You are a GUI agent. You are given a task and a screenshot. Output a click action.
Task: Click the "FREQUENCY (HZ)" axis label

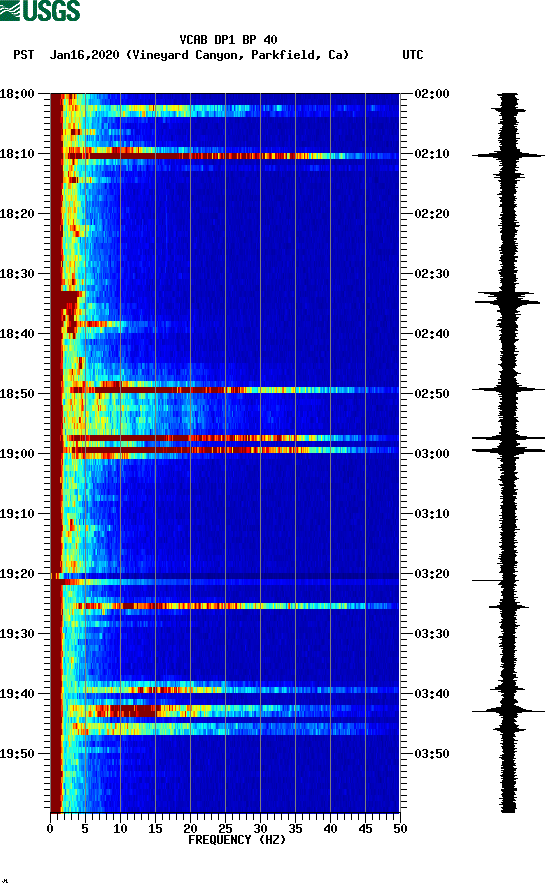coord(237,840)
